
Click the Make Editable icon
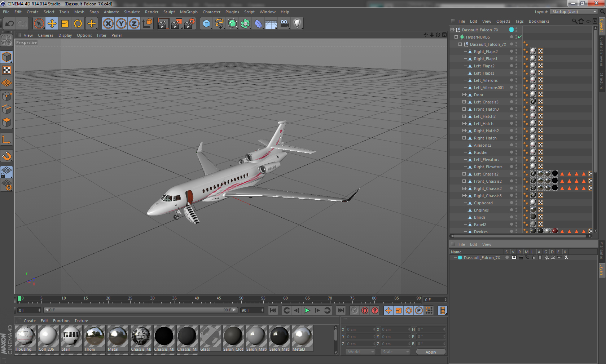click(x=6, y=40)
